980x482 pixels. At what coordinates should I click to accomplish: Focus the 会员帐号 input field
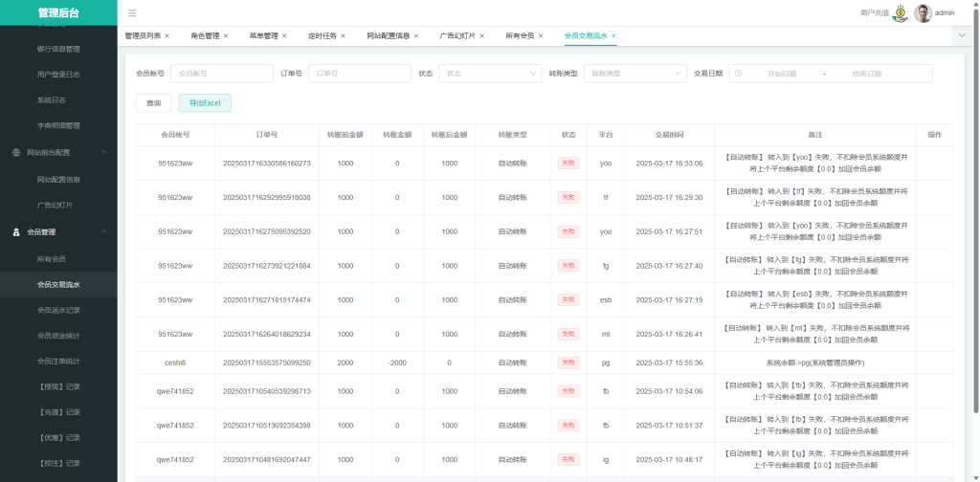(x=221, y=74)
